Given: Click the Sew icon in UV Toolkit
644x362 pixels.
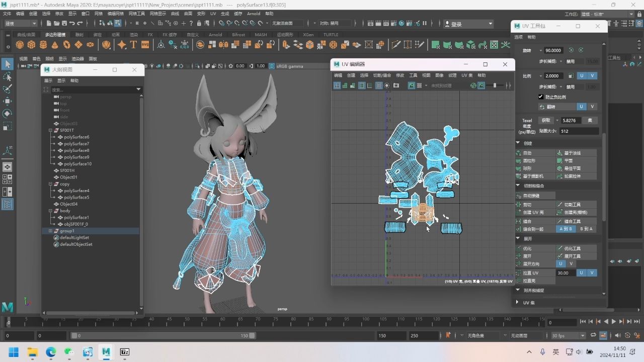Looking at the screenshot, I should tap(519, 221).
